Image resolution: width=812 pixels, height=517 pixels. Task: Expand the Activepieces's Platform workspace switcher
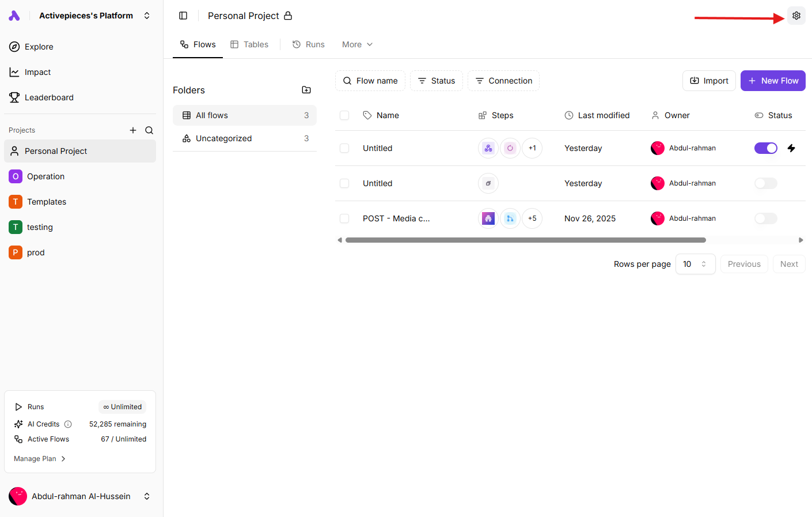[147, 16]
